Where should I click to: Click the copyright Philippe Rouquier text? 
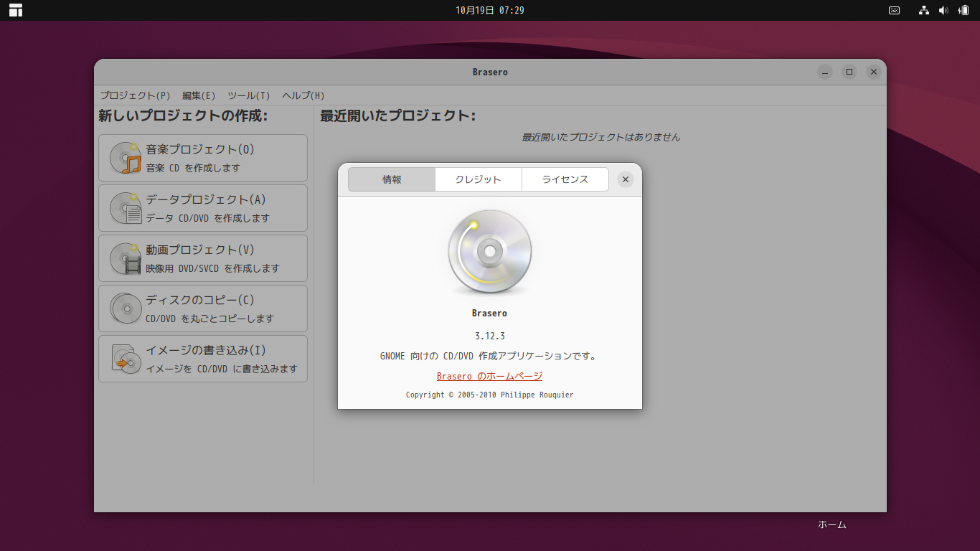tap(490, 395)
